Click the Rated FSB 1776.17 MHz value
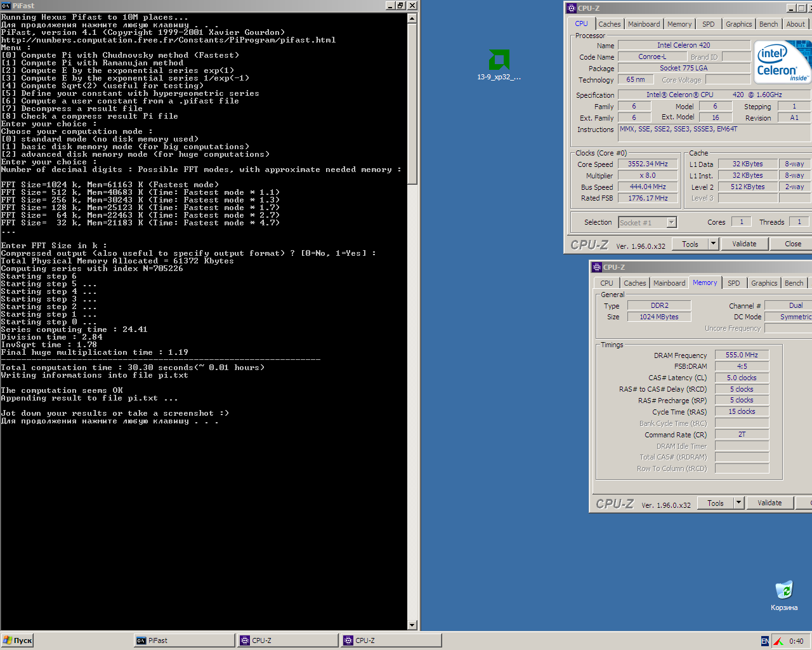 648,198
